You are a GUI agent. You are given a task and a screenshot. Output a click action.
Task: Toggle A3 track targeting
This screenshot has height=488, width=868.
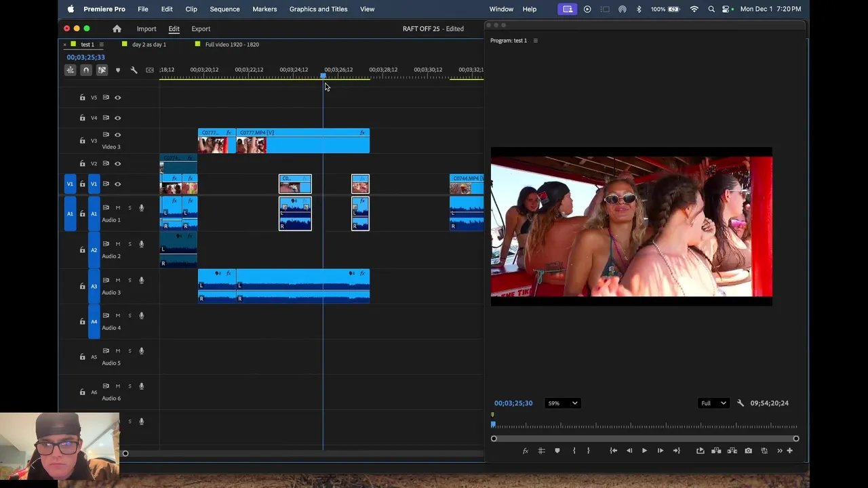(x=94, y=286)
